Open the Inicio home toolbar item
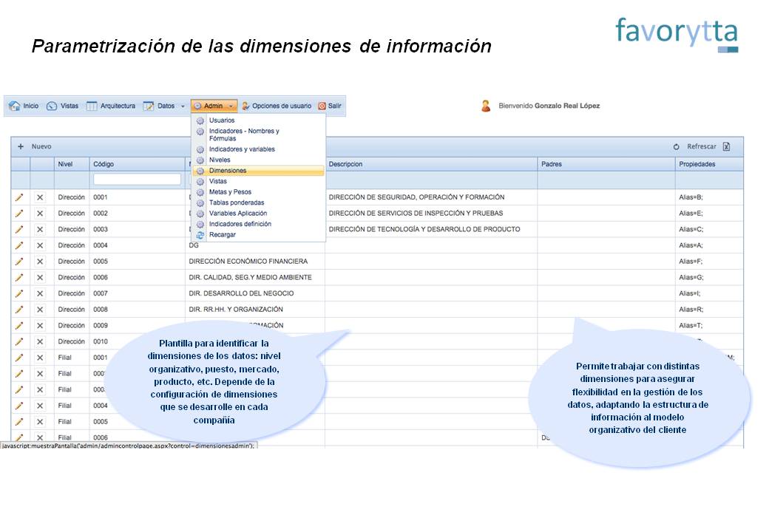769x532 pixels. point(24,106)
